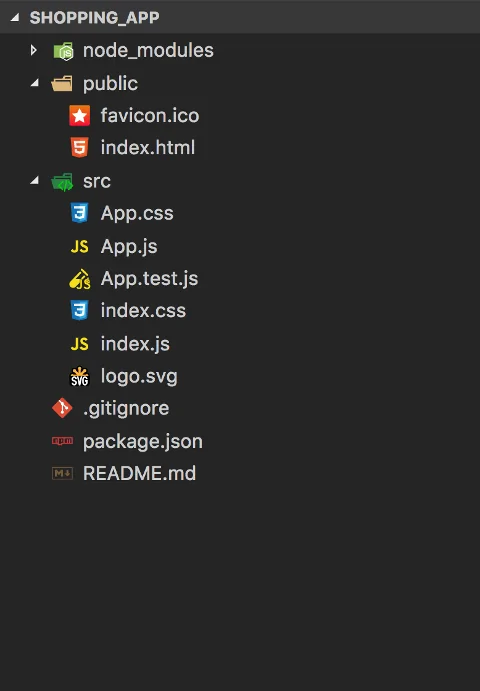Collapse the SHOPPING_APP root section arrow
Image resolution: width=480 pixels, height=691 pixels.
15,17
